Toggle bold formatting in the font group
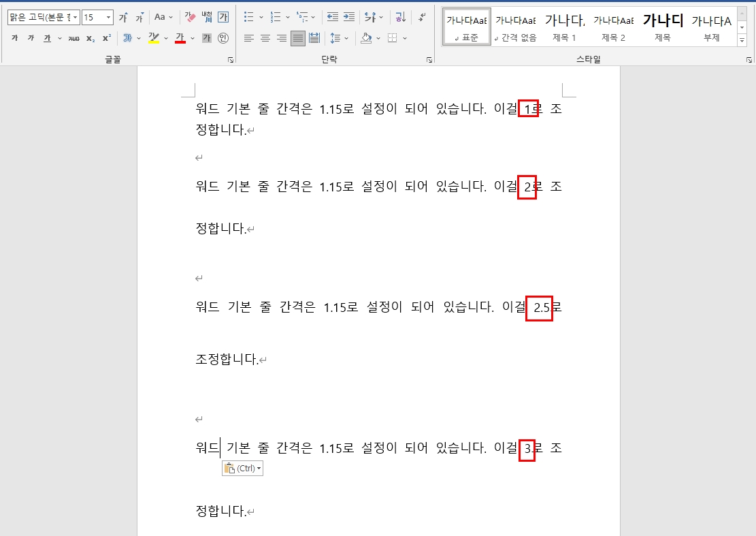The image size is (756, 536). pos(16,38)
